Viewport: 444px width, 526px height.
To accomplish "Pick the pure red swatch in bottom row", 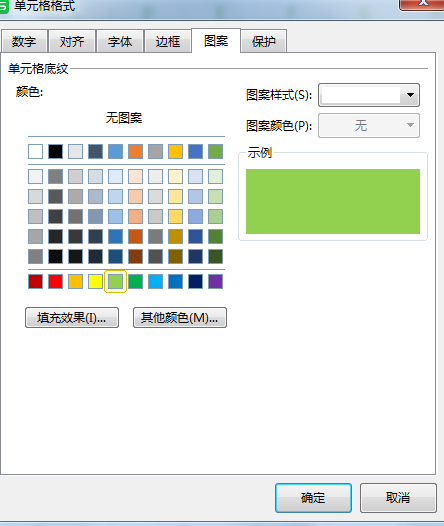I will point(55,281).
